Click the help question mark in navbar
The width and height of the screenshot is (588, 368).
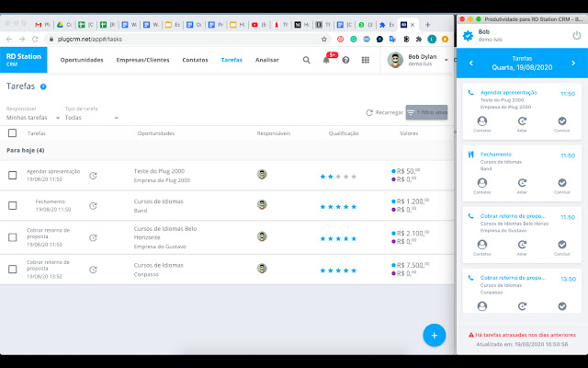(345, 60)
